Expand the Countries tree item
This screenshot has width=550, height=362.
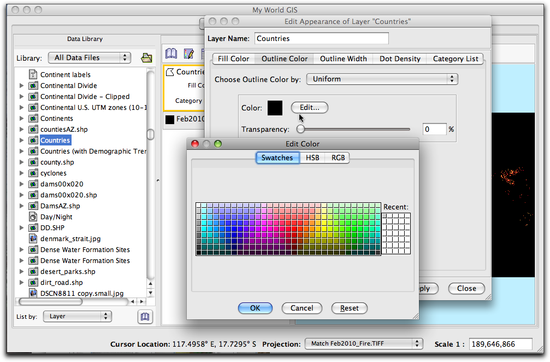[21, 140]
